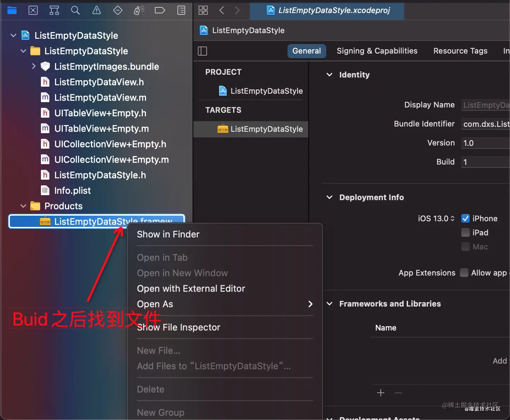Choose Show File Inspector
The width and height of the screenshot is (510, 420).
coord(225,327)
